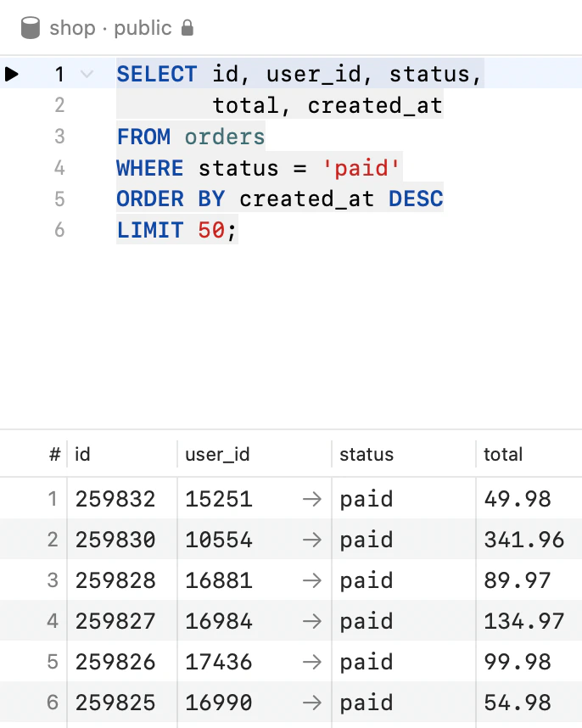Image resolution: width=582 pixels, height=728 pixels.
Task: Click the DESC keyword
Action: [x=416, y=199]
